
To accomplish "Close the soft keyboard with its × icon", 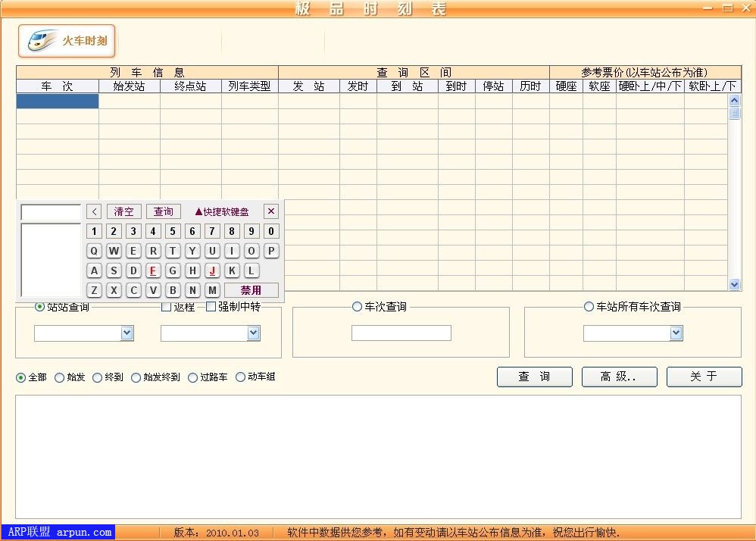I will (x=270, y=211).
